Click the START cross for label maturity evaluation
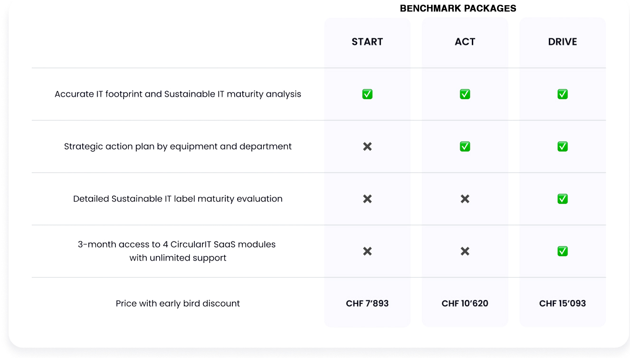The height and width of the screenshot is (364, 630). (x=367, y=199)
